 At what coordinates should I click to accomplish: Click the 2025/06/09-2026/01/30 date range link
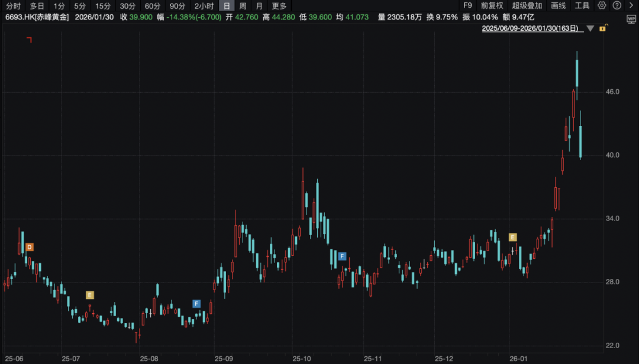click(530, 28)
